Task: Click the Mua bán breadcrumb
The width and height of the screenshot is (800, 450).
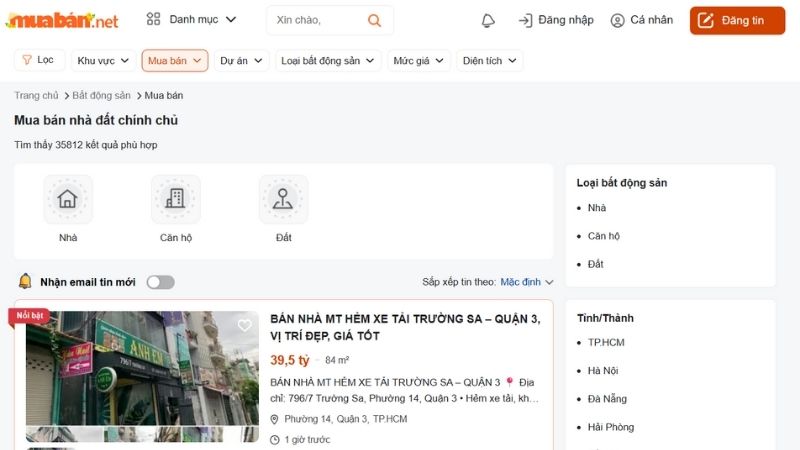Action: [x=164, y=95]
